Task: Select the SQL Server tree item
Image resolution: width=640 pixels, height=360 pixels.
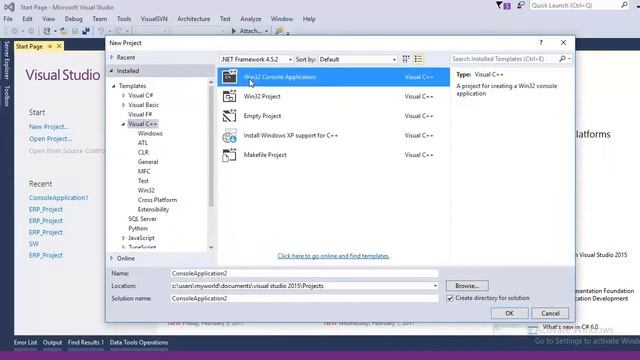Action: point(142,219)
